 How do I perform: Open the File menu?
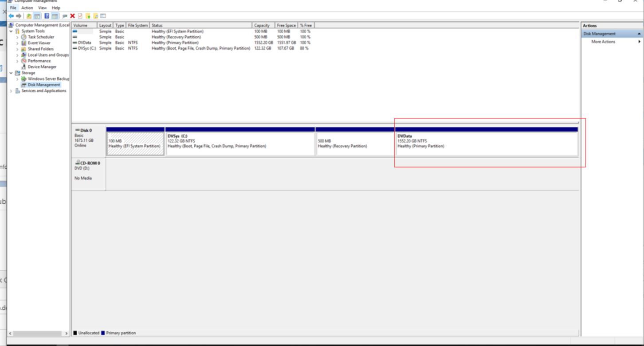click(13, 8)
